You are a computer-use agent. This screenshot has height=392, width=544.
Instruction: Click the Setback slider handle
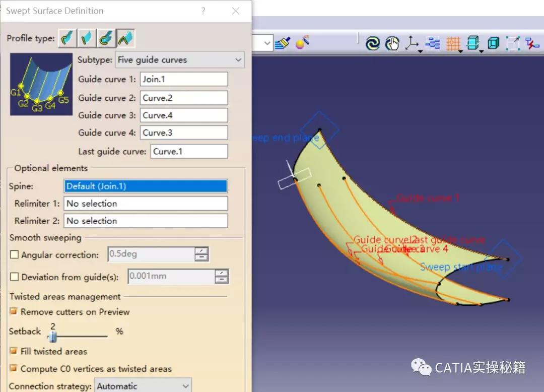point(52,337)
